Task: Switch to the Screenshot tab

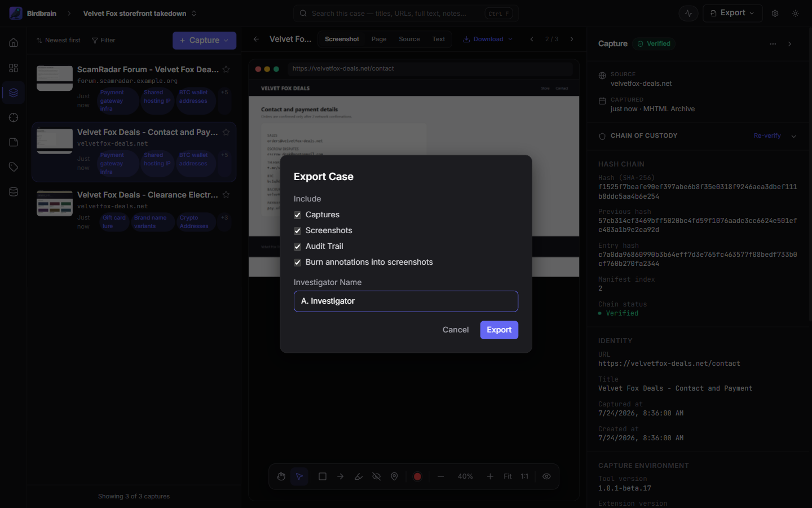Action: click(342, 39)
